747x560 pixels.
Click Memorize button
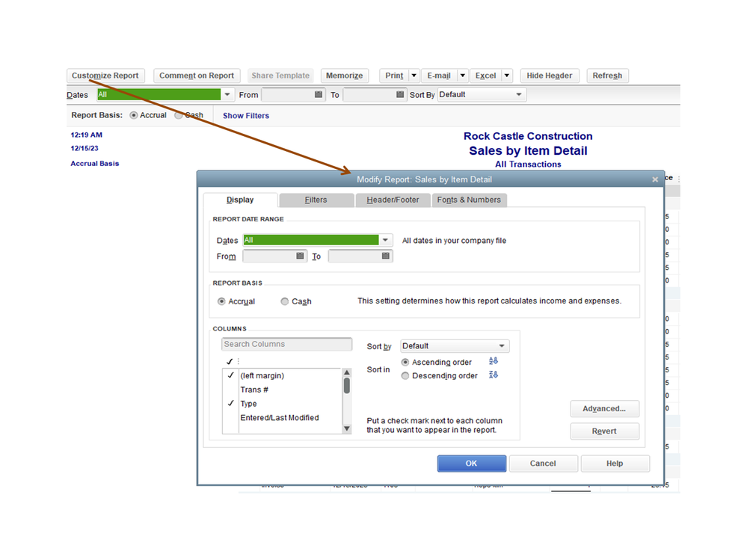344,76
